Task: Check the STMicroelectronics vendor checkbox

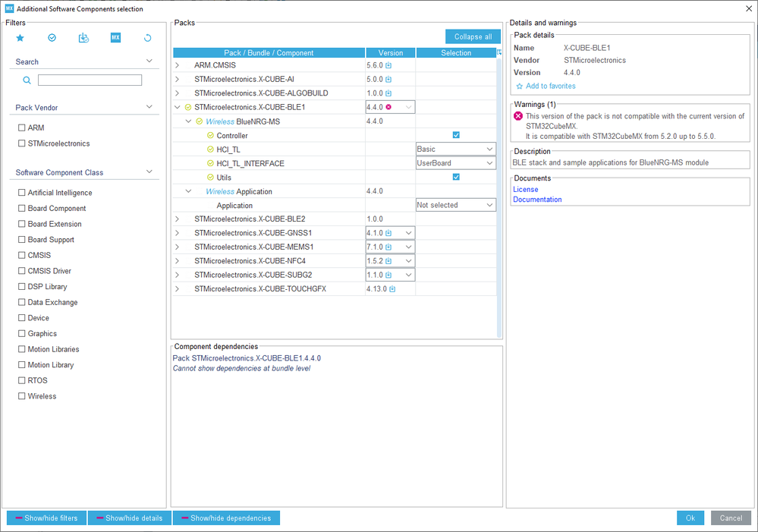Action: [21, 143]
